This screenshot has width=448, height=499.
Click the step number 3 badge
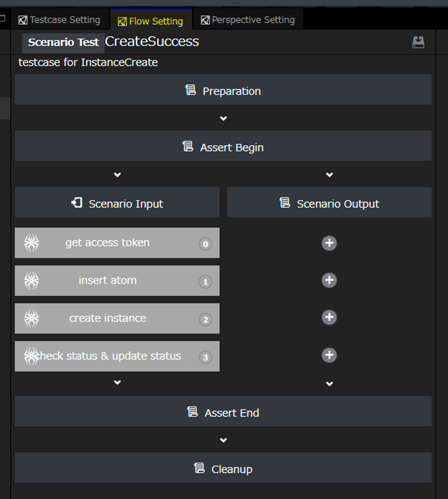tap(205, 357)
